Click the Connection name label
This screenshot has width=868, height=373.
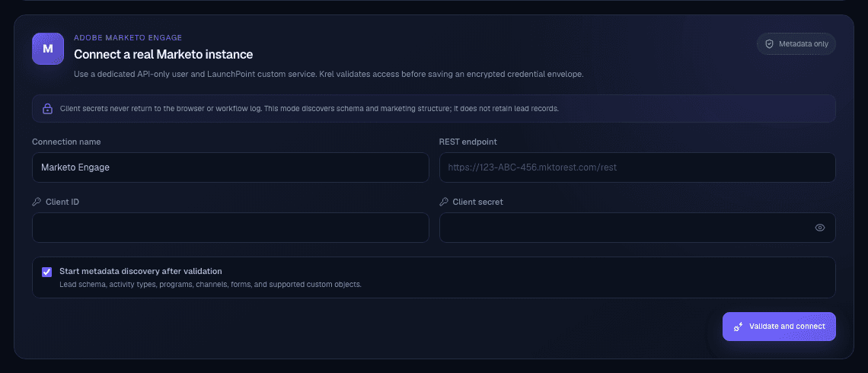[x=66, y=142]
